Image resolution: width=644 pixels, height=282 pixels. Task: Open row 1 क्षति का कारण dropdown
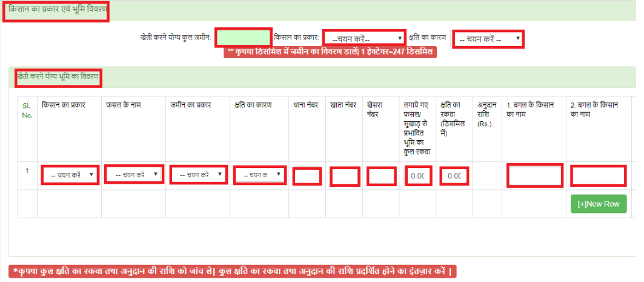[259, 175]
